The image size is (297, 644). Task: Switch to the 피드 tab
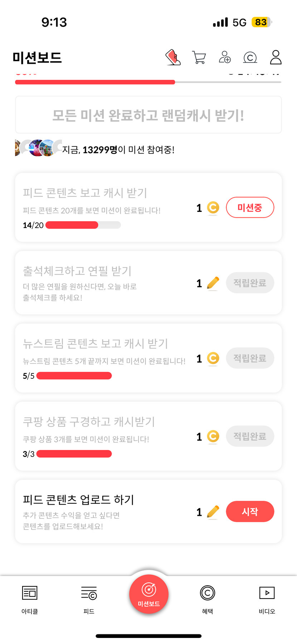click(89, 599)
